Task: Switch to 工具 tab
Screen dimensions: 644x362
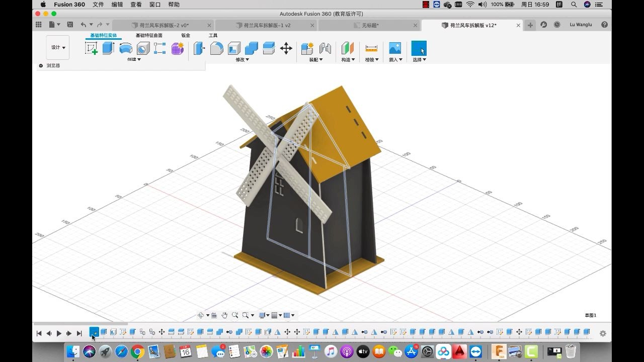Action: point(213,35)
